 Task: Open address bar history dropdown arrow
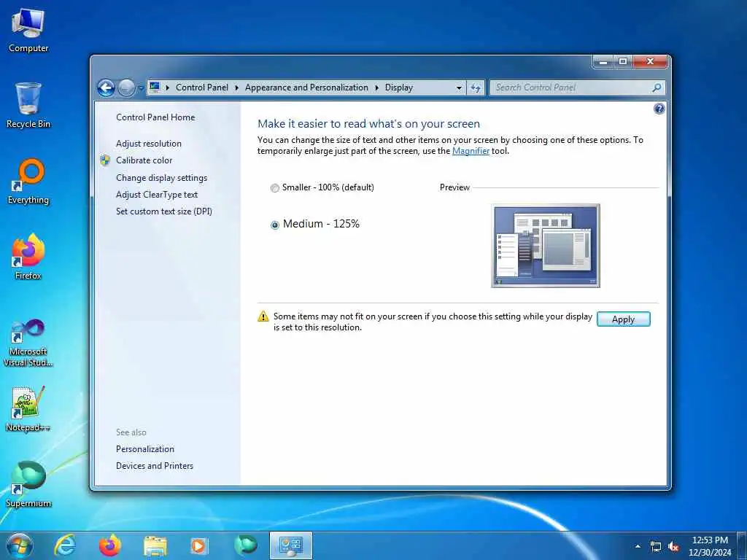coord(459,88)
